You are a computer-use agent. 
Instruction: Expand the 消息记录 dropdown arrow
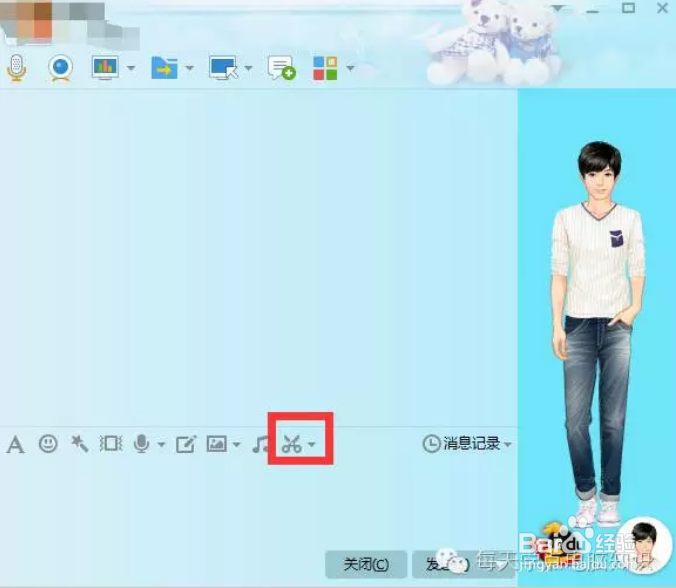(x=508, y=444)
